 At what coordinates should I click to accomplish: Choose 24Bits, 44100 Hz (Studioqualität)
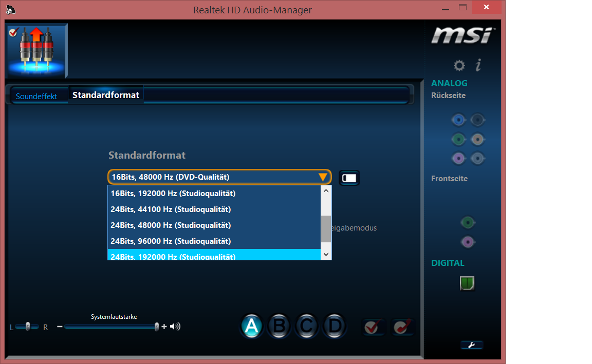pos(214,209)
